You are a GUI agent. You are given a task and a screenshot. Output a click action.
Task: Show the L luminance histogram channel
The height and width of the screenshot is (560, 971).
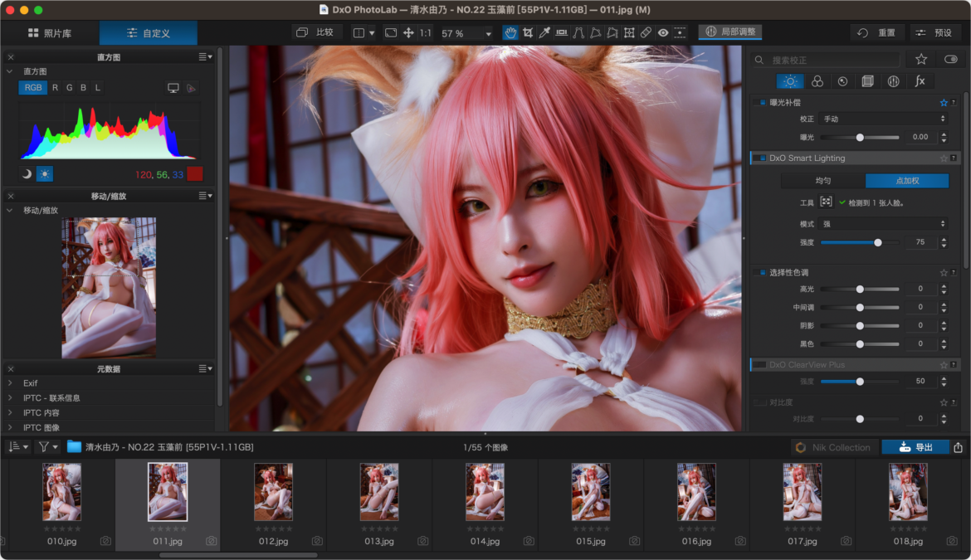click(x=98, y=88)
